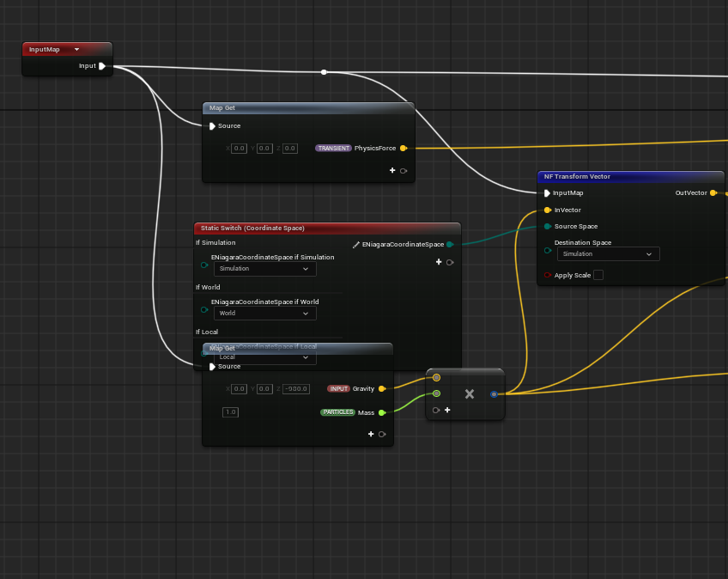
Task: Click the InputMap pin on NF Transform Vector
Action: (x=547, y=192)
